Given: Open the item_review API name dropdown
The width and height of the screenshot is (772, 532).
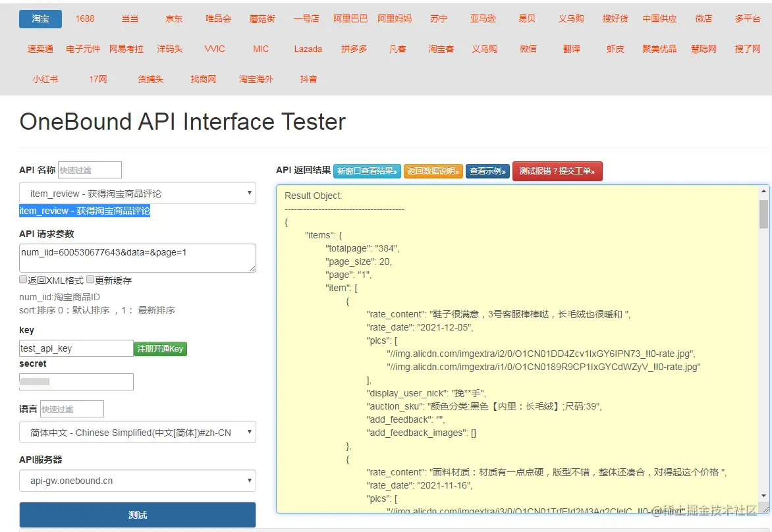Looking at the screenshot, I should click(138, 193).
